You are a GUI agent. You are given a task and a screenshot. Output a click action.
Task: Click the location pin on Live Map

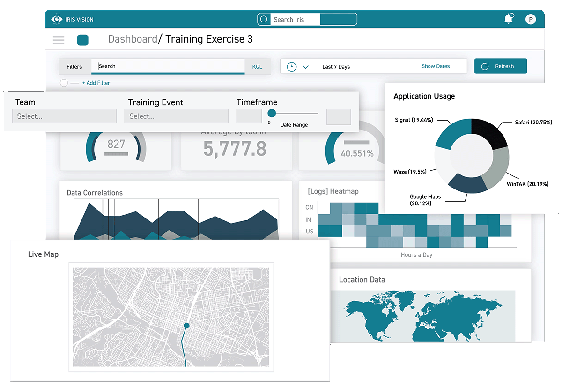coord(186,325)
